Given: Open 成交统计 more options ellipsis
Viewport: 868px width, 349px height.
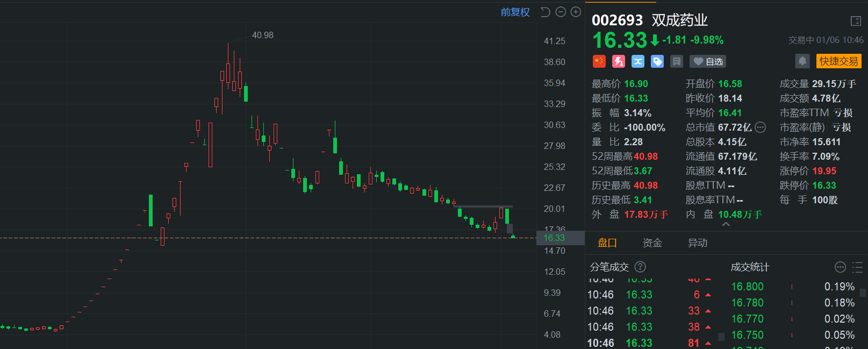Looking at the screenshot, I should pos(840,267).
